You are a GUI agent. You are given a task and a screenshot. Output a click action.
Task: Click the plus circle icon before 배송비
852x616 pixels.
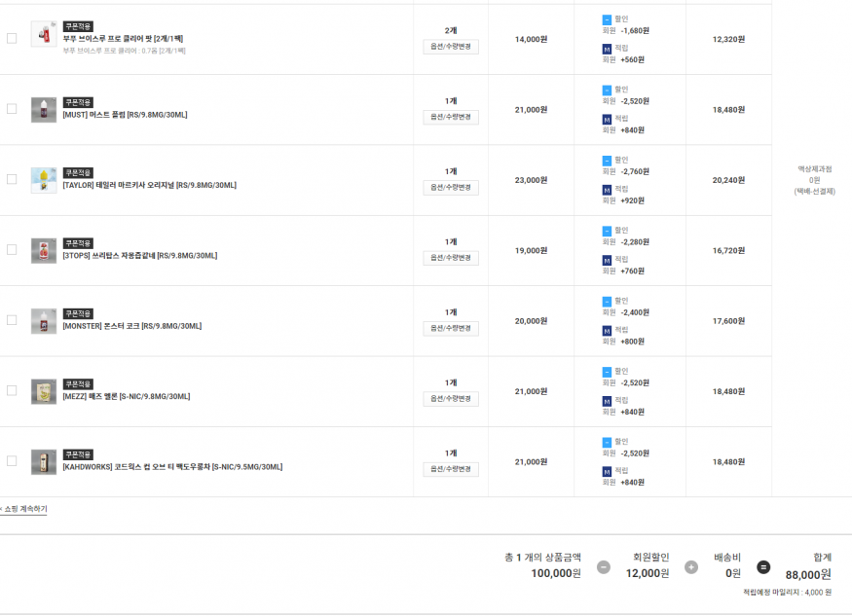tap(691, 567)
